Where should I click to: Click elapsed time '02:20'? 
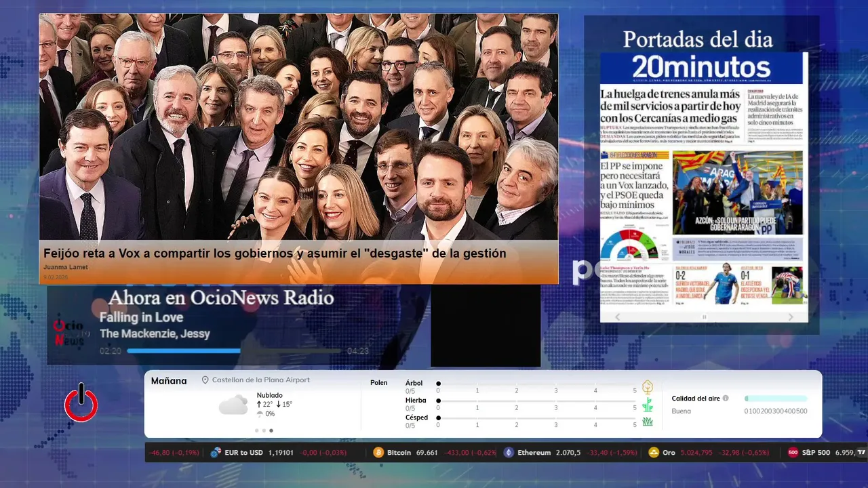point(111,351)
